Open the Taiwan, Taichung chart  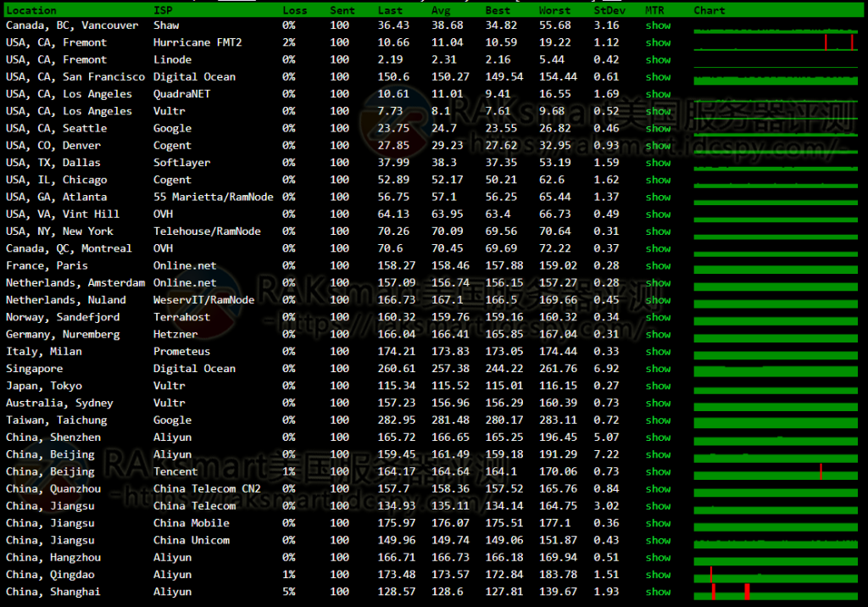776,421
